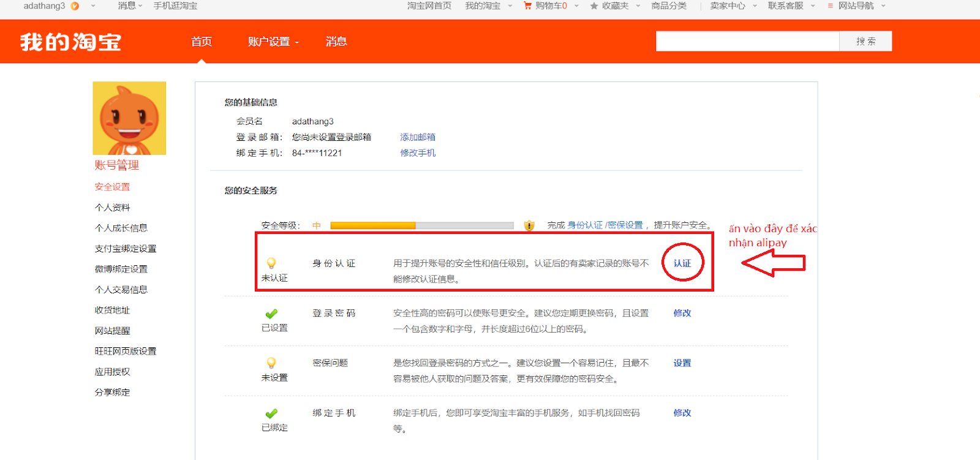This screenshot has height=460, width=980.
Task: Go to the 首页 tab in orange header
Action: click(202, 42)
